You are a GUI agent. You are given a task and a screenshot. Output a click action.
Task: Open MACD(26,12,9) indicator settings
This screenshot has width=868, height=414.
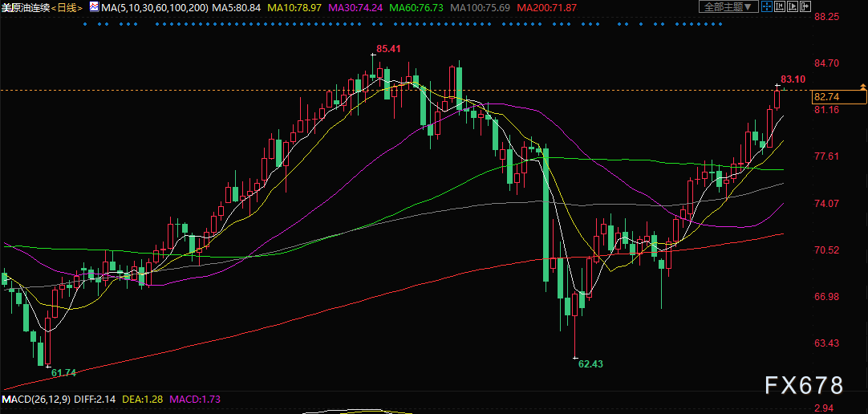(35, 399)
